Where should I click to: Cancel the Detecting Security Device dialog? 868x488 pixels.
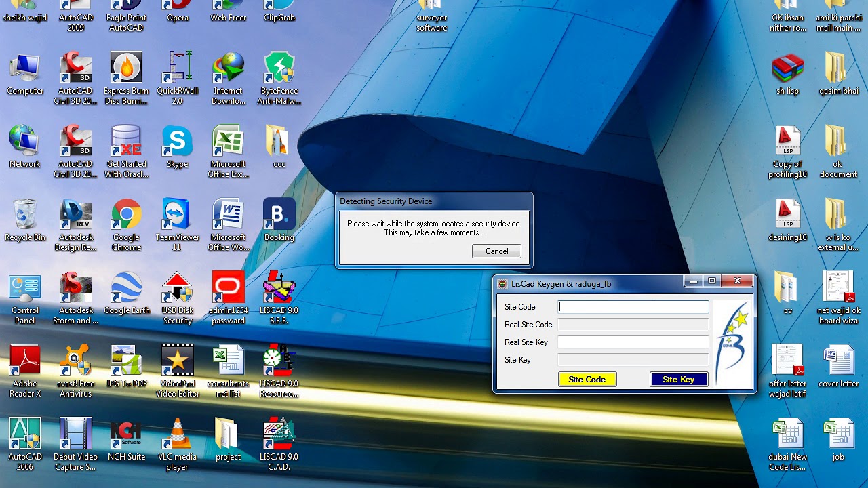tap(496, 251)
